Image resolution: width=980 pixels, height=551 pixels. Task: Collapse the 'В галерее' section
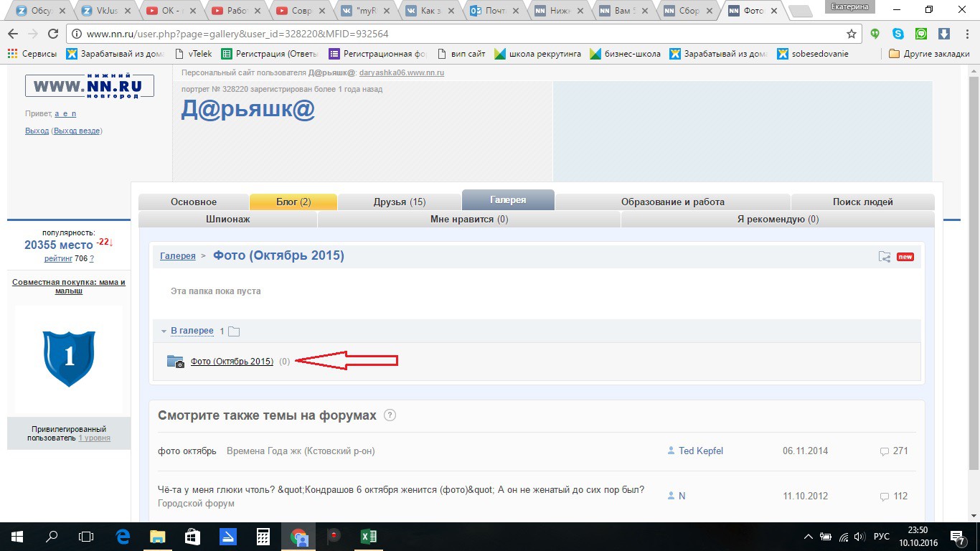(164, 331)
